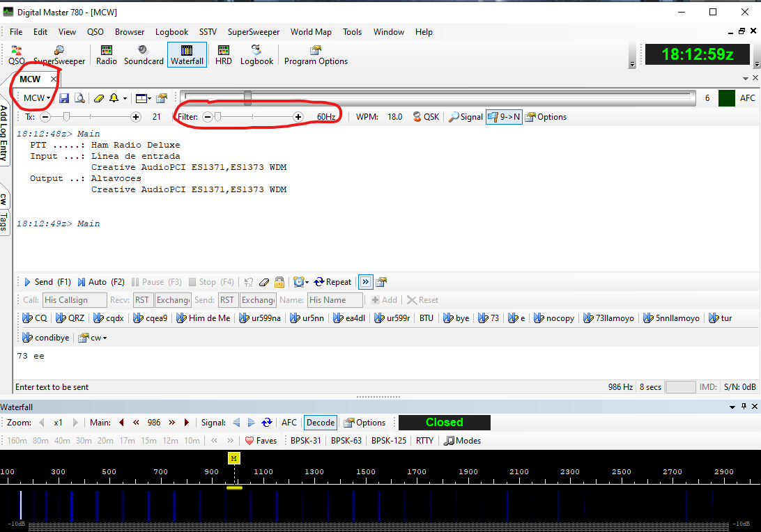Viewport: 761px width, 532px height.
Task: Launch SuperSweeper from the toolbar
Action: [x=59, y=55]
